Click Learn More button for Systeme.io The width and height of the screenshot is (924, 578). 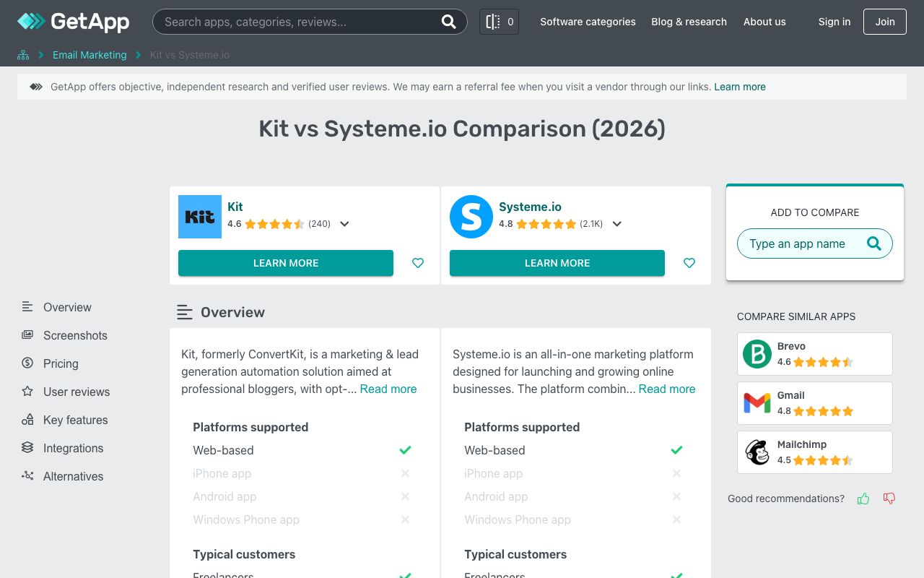(x=557, y=263)
